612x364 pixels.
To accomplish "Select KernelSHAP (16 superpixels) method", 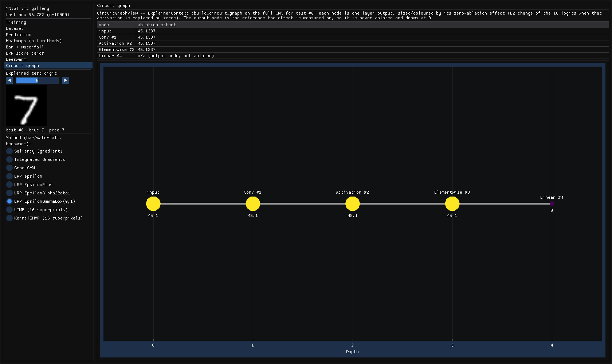I will 45,218.
